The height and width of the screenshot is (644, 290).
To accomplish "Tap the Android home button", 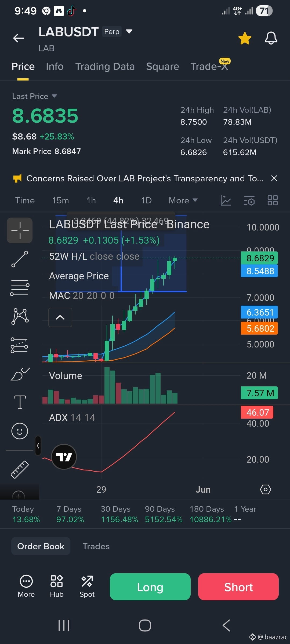I will (x=145, y=625).
